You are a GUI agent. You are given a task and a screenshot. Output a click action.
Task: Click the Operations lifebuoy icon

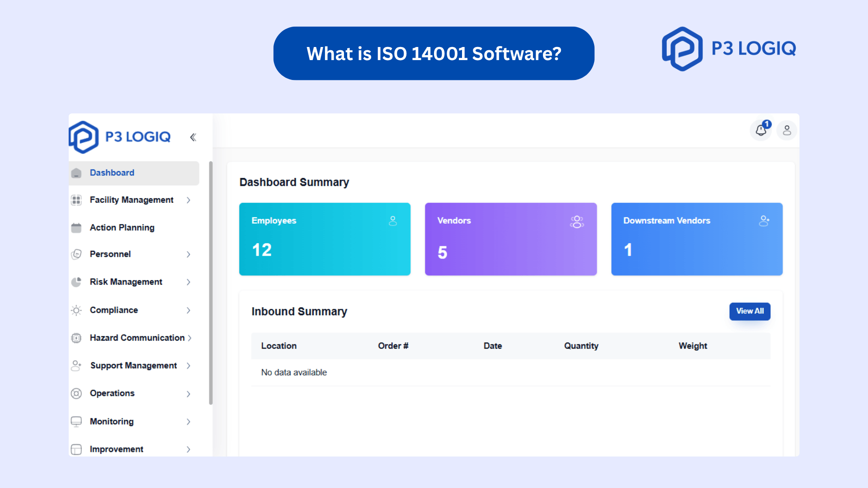pos(76,394)
